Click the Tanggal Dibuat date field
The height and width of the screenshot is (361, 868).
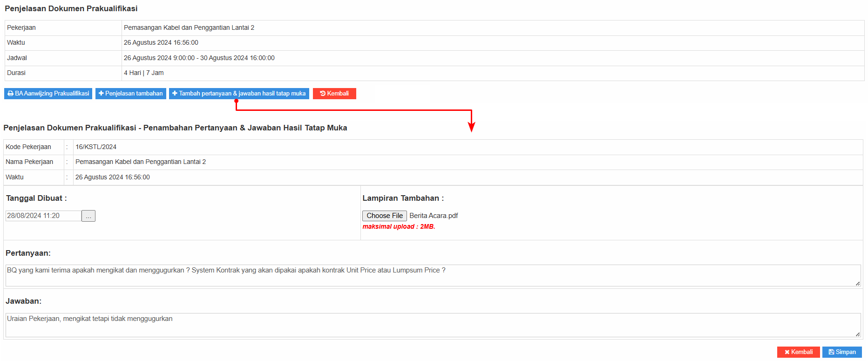tap(43, 216)
